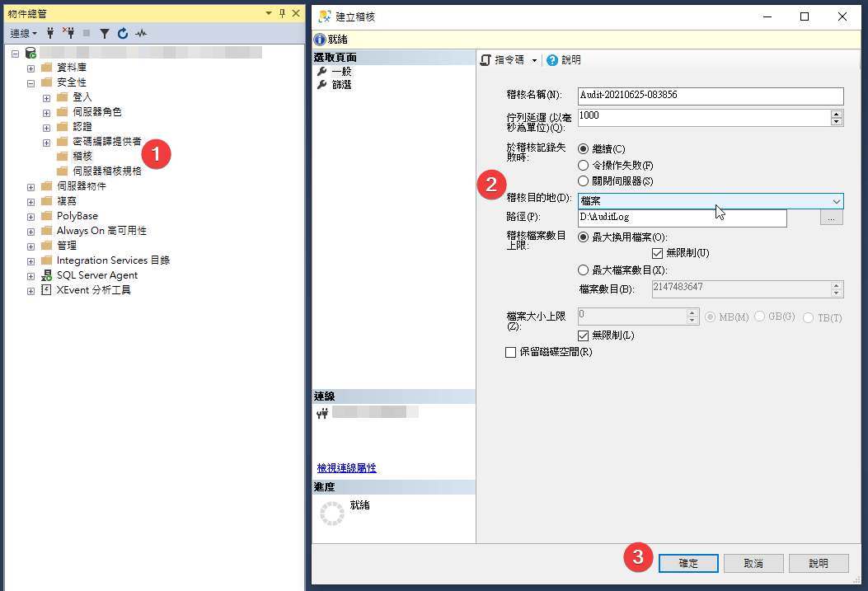Click the filter funnel icon in Object Explorer
The image size is (868, 591).
(105, 34)
